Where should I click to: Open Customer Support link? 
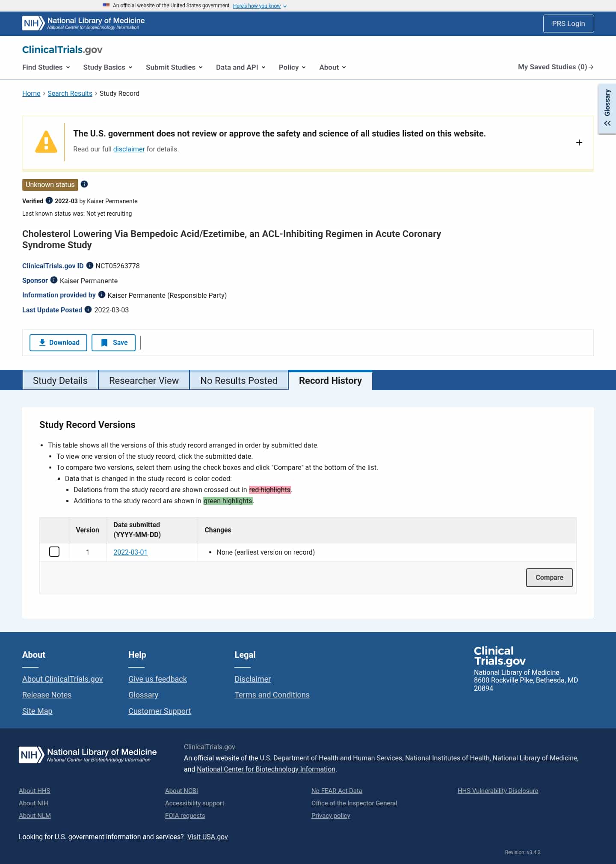coord(160,711)
